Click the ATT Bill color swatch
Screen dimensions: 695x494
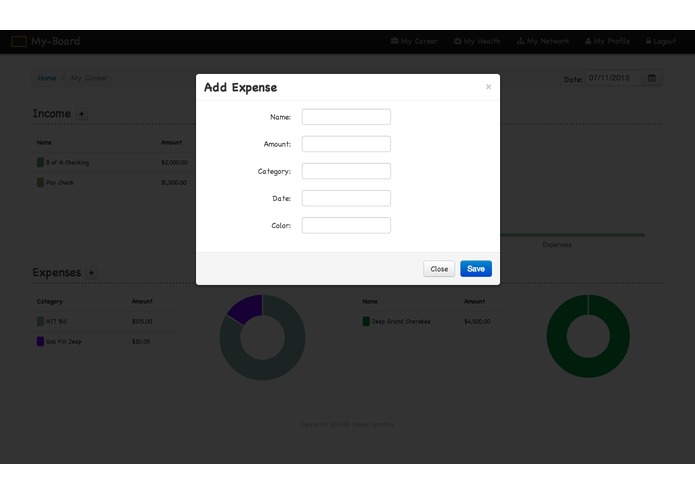point(40,322)
